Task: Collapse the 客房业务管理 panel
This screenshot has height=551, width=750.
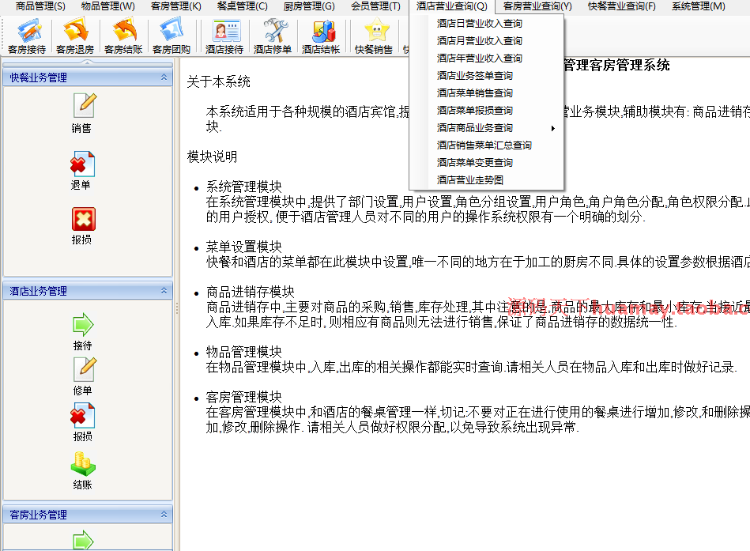Action: coord(164,514)
